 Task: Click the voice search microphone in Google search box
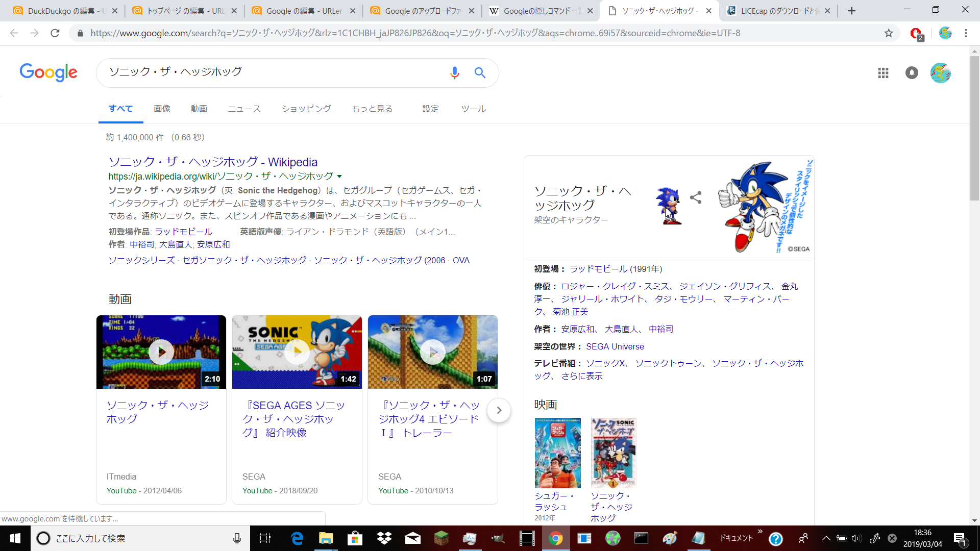point(454,73)
